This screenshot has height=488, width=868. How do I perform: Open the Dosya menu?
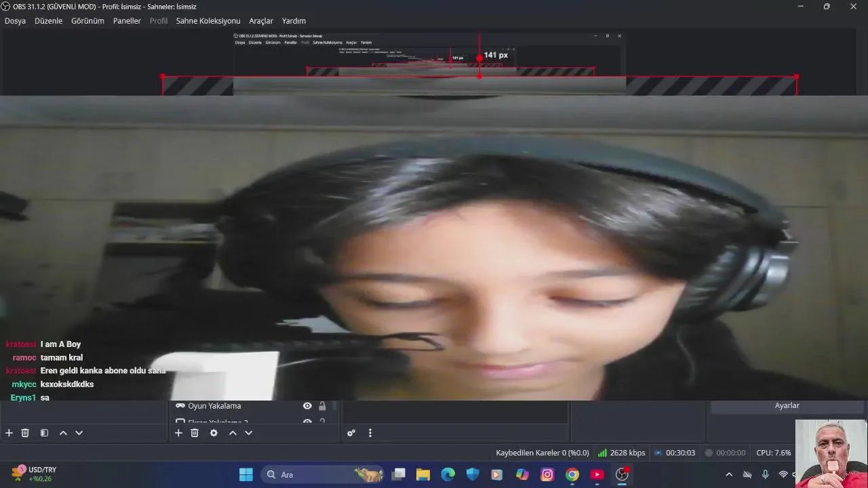[x=15, y=21]
